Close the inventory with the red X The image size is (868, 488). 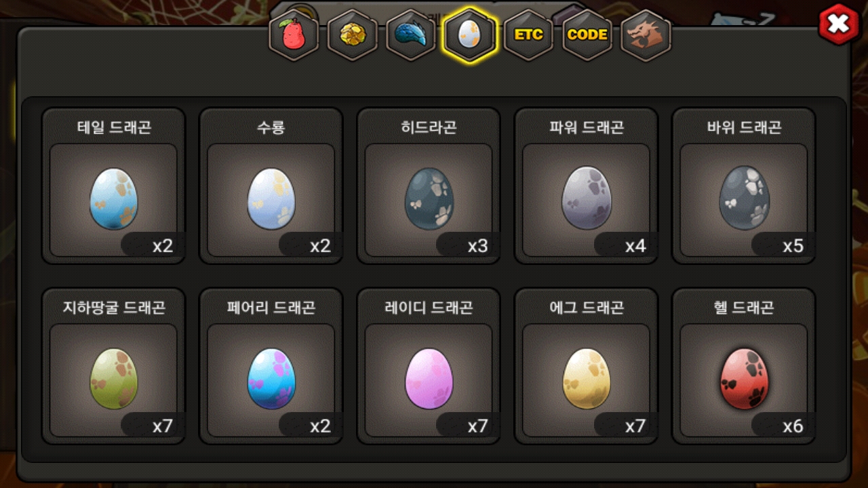pyautogui.click(x=839, y=24)
